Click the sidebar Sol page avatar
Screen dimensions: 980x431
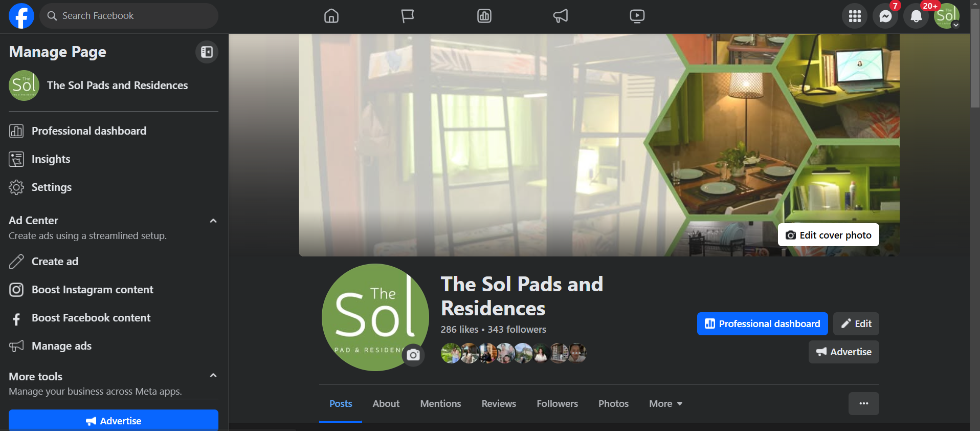24,85
